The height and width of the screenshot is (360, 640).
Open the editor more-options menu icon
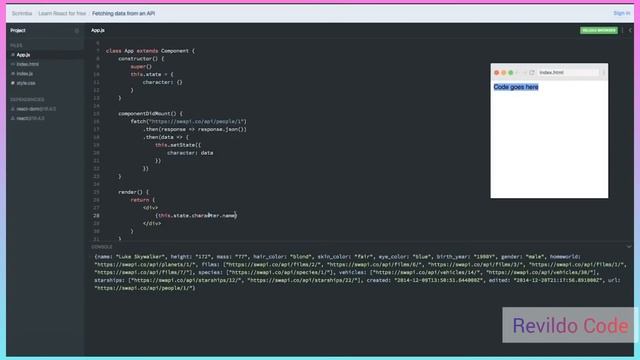point(622,30)
